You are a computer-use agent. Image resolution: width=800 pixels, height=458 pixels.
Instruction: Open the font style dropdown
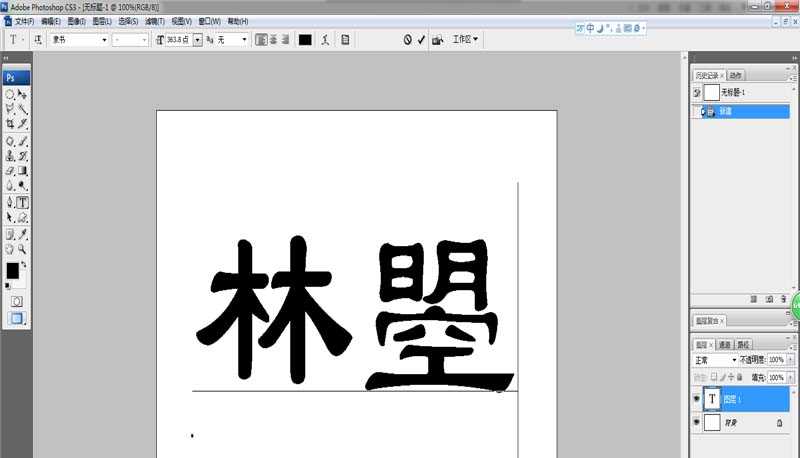pyautogui.click(x=144, y=40)
